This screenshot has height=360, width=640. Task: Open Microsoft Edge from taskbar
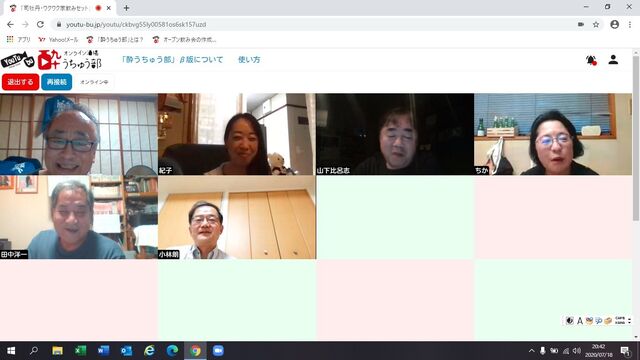[x=172, y=351]
